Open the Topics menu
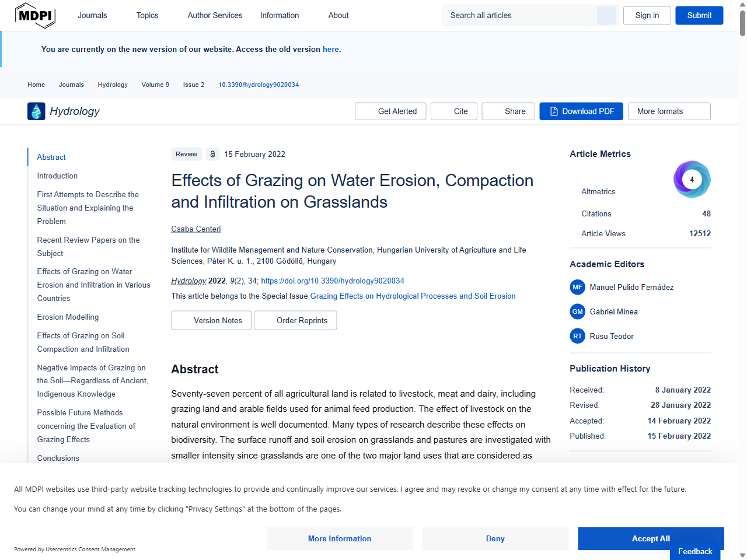The height and width of the screenshot is (560, 747). [x=147, y=16]
